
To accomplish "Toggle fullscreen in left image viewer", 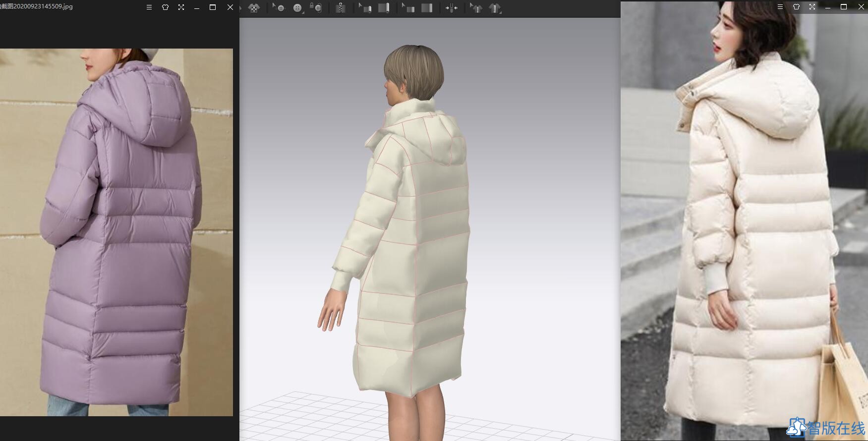I will pos(181,7).
